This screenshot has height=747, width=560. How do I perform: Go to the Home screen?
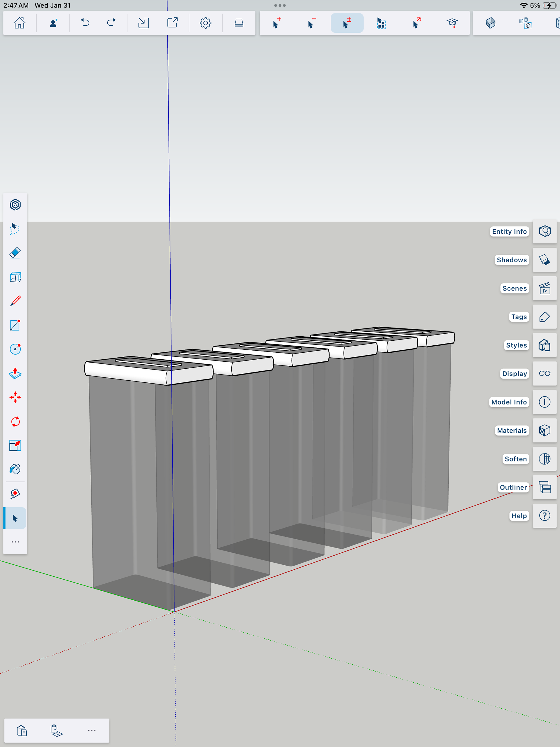pos(19,23)
